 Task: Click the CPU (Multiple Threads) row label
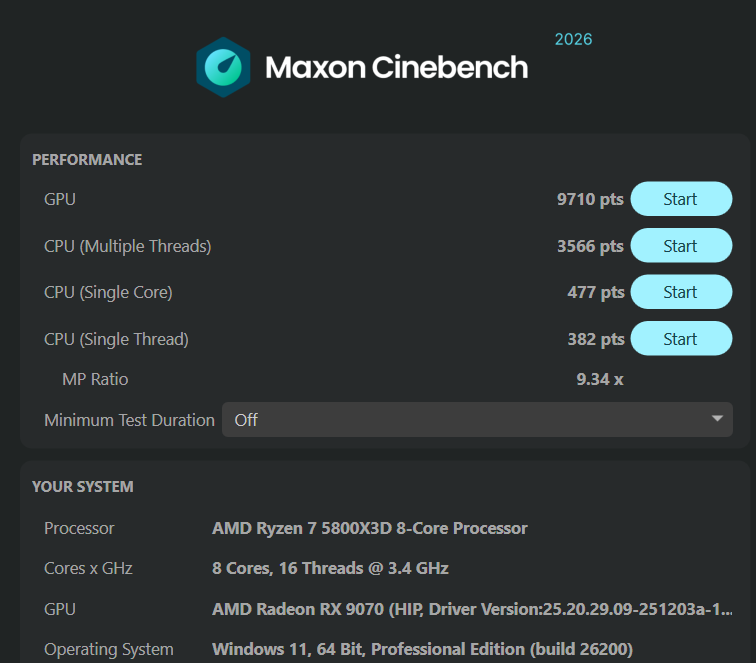pyautogui.click(x=127, y=246)
